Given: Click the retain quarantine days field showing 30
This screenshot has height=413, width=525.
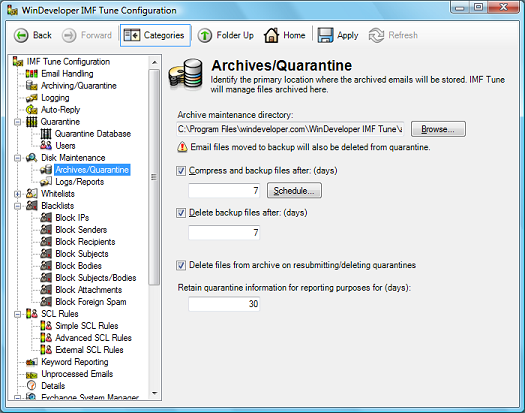Looking at the screenshot, I should (x=224, y=304).
